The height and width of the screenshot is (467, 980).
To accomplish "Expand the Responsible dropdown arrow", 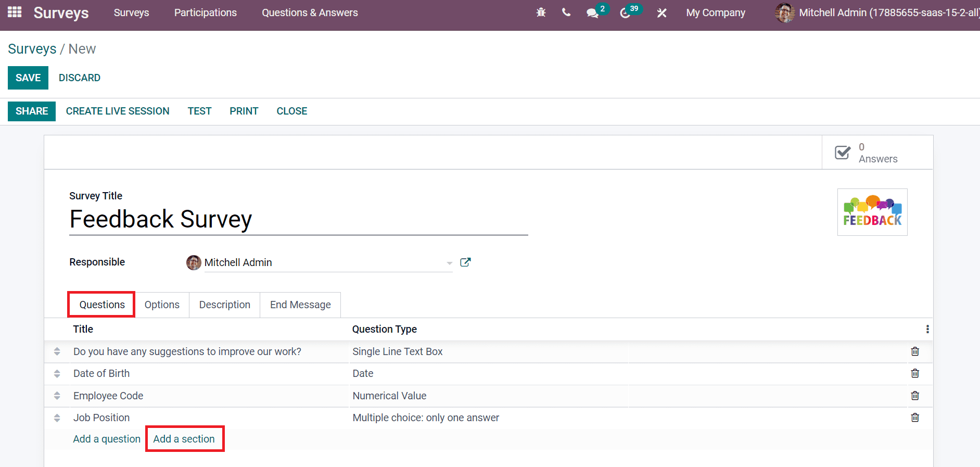I will click(449, 263).
